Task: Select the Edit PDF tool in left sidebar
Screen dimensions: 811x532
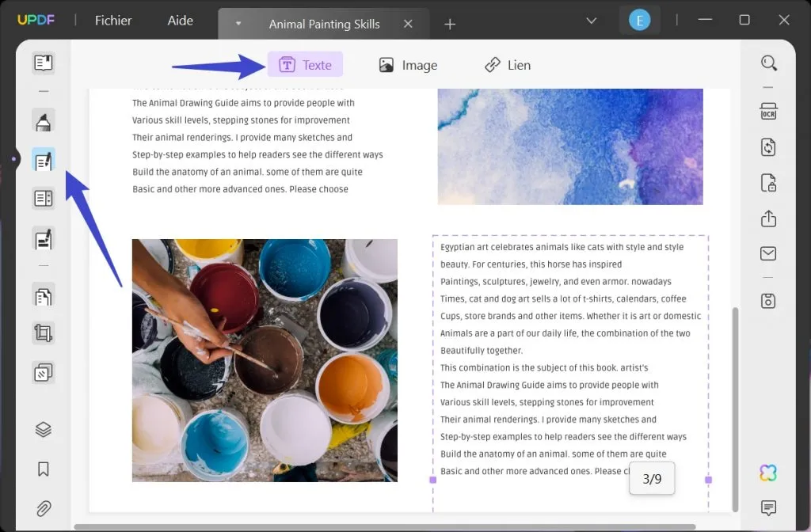Action: click(x=44, y=160)
